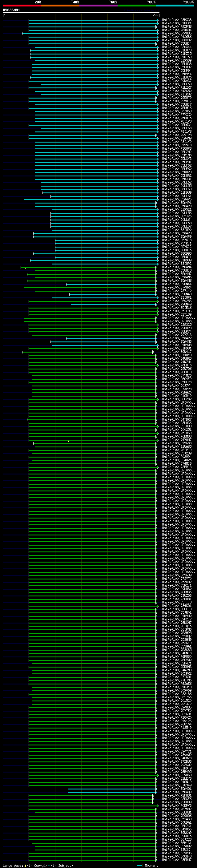The image size is (197, 868).
Task: Select the query name AV636491
Action: pyautogui.click(x=11, y=10)
